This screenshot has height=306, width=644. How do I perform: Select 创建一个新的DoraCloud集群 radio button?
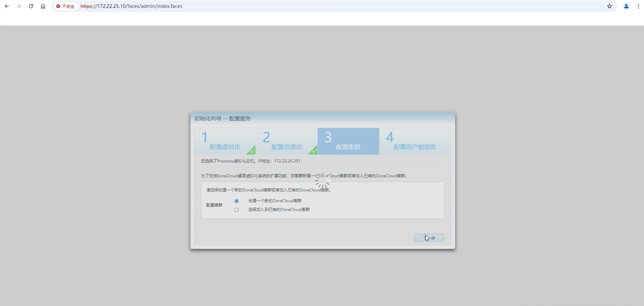pos(237,201)
